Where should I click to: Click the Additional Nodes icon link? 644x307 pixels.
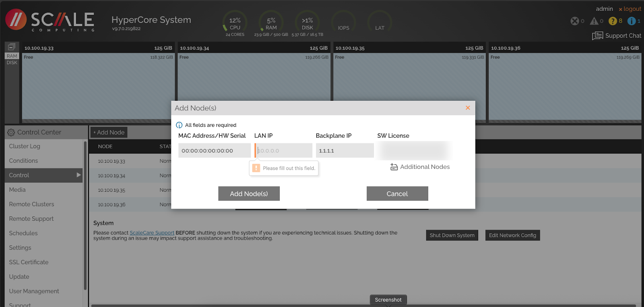[420, 167]
